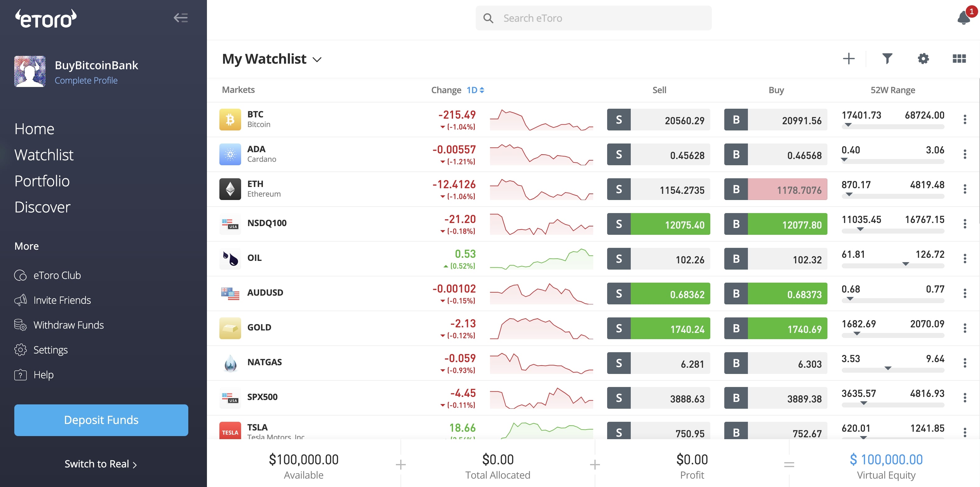Click the Deposit Funds button

(x=101, y=420)
